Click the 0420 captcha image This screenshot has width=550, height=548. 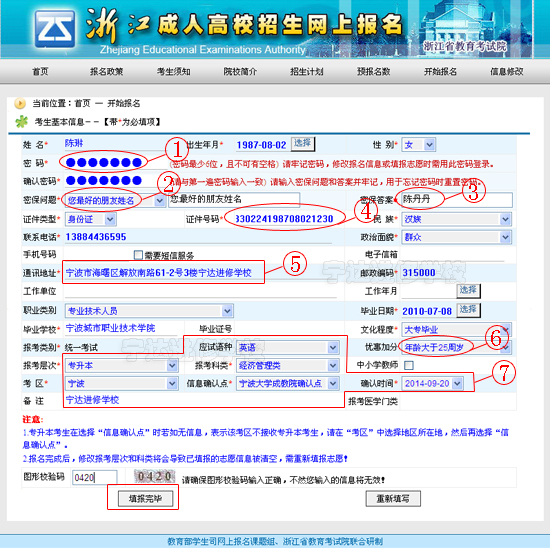pos(154,476)
